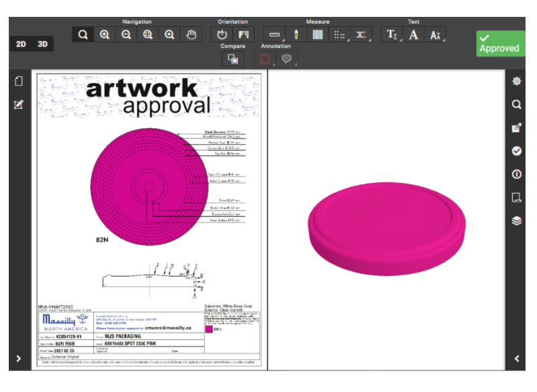Image resolution: width=537 pixels, height=392 pixels.
Task: Open the Compare documents tool
Action: point(232,59)
